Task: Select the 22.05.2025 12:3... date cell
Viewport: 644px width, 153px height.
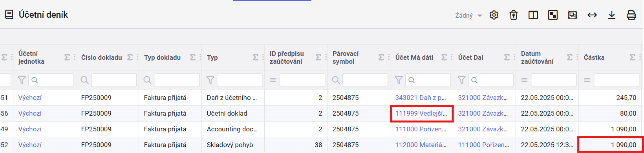Action: tap(547, 145)
